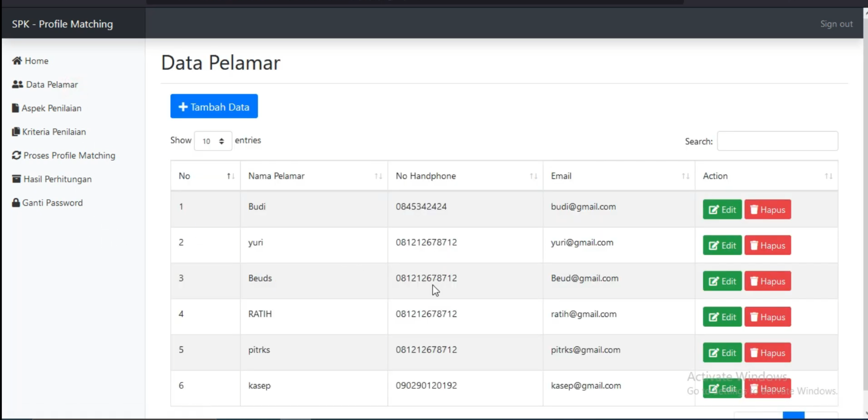Go to Aspek Penilaian menu item
The height and width of the screenshot is (420, 868).
(x=47, y=108)
